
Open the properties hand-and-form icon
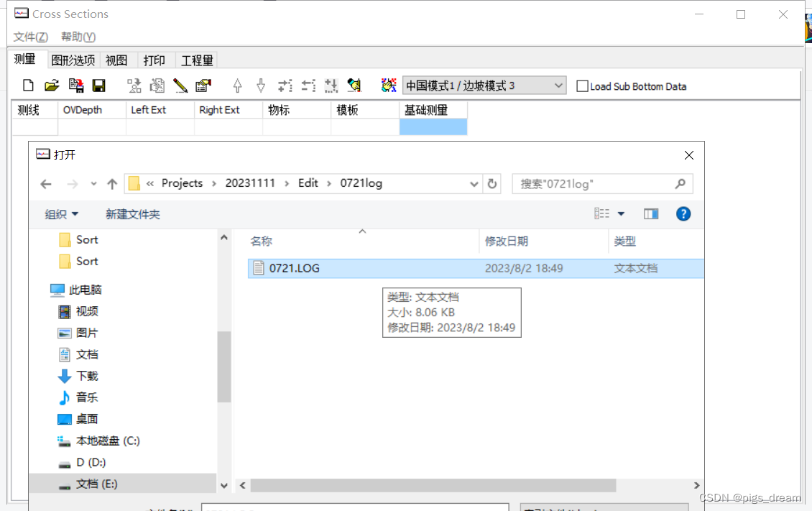pyautogui.click(x=203, y=86)
